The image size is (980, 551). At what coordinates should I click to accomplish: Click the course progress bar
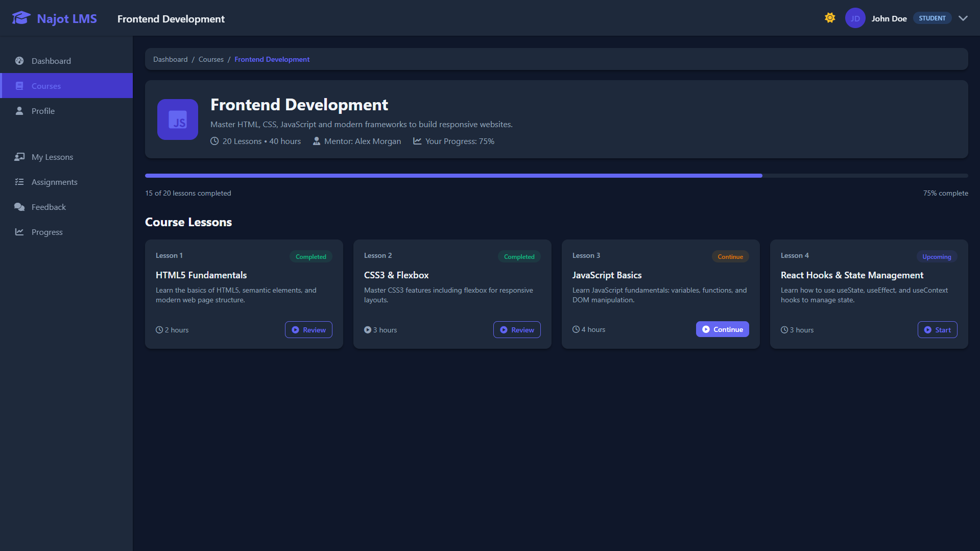click(556, 176)
